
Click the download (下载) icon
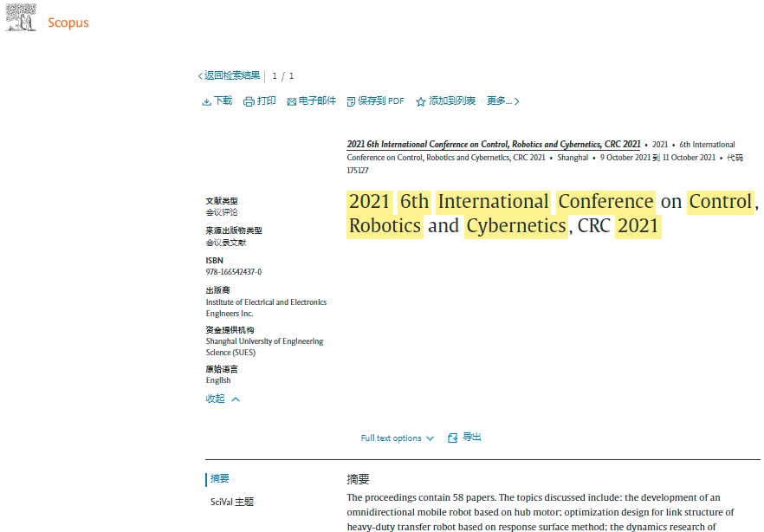point(206,101)
